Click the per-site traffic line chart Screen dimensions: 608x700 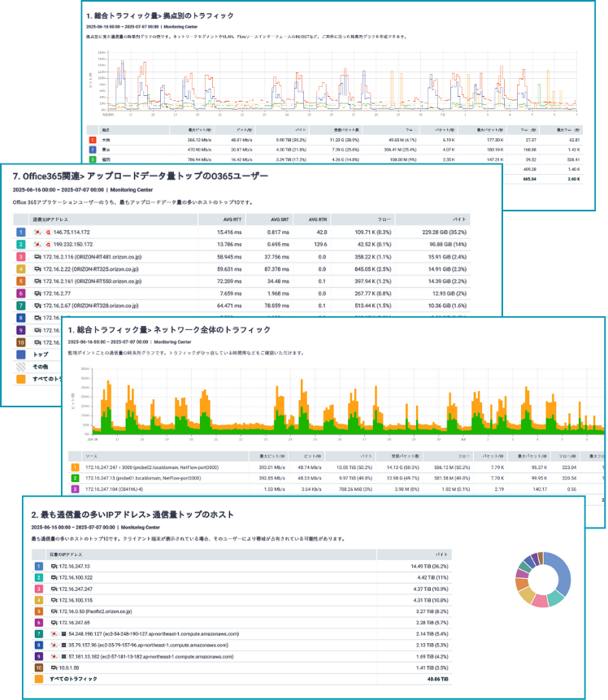(342, 81)
